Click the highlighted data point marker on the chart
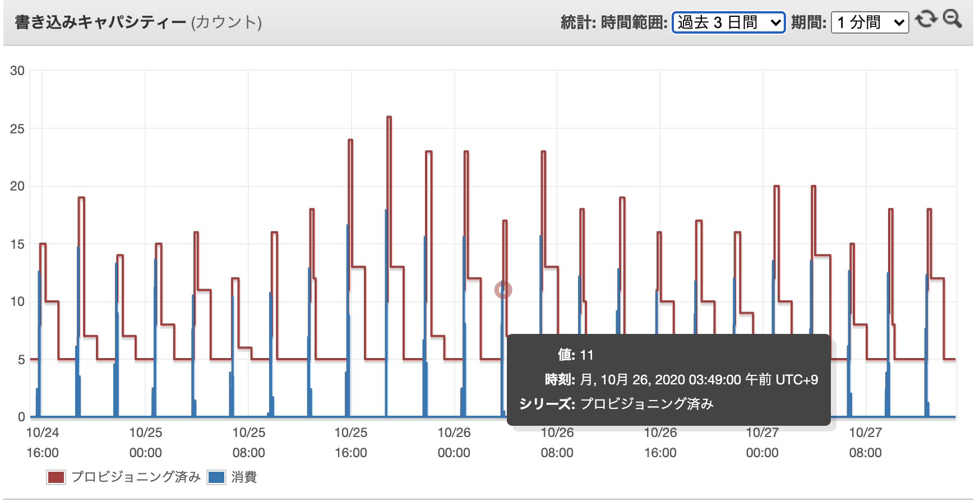Viewport: 980px width, 502px height. pyautogui.click(x=503, y=290)
